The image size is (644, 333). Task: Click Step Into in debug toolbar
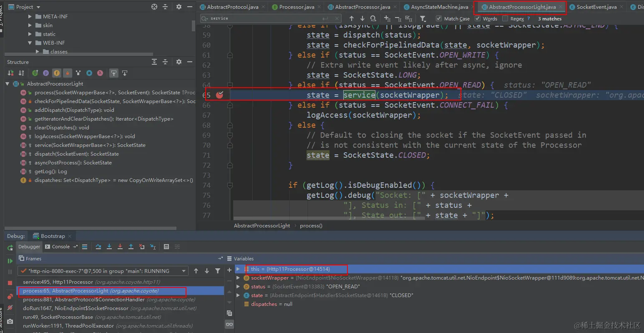(x=109, y=247)
